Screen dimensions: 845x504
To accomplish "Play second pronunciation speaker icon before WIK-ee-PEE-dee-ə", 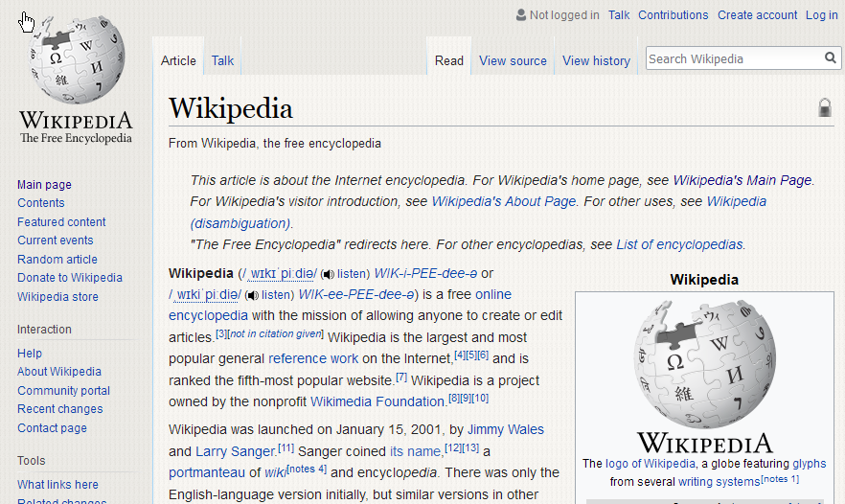I will pyautogui.click(x=252, y=295).
